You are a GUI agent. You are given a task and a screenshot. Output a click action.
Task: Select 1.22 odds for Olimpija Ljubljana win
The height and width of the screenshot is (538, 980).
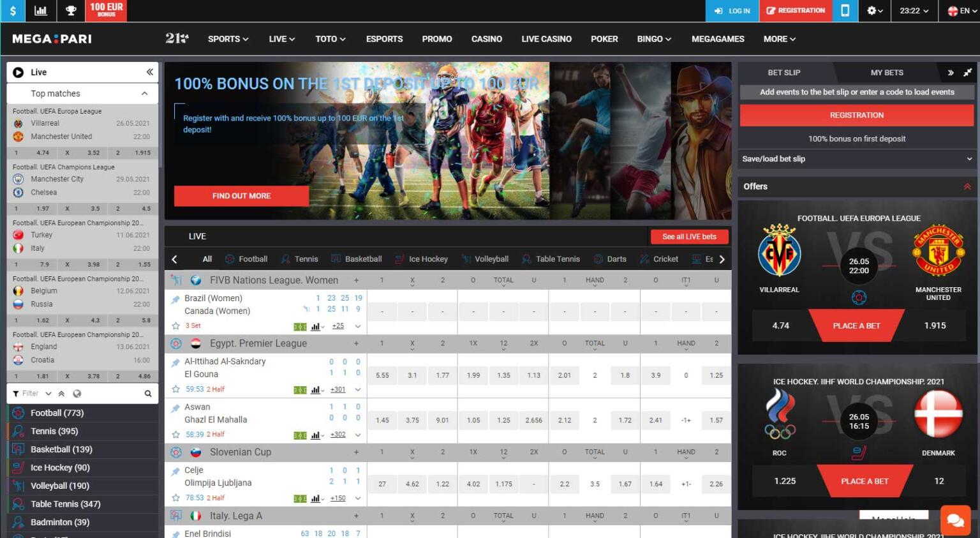pyautogui.click(x=442, y=484)
